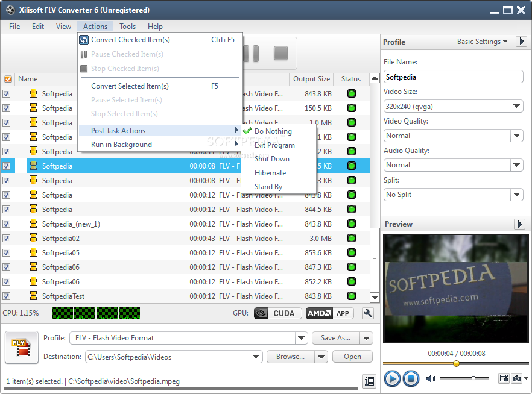Click the preview clip film icon
Screen dimensions: 532x394
coord(504,378)
